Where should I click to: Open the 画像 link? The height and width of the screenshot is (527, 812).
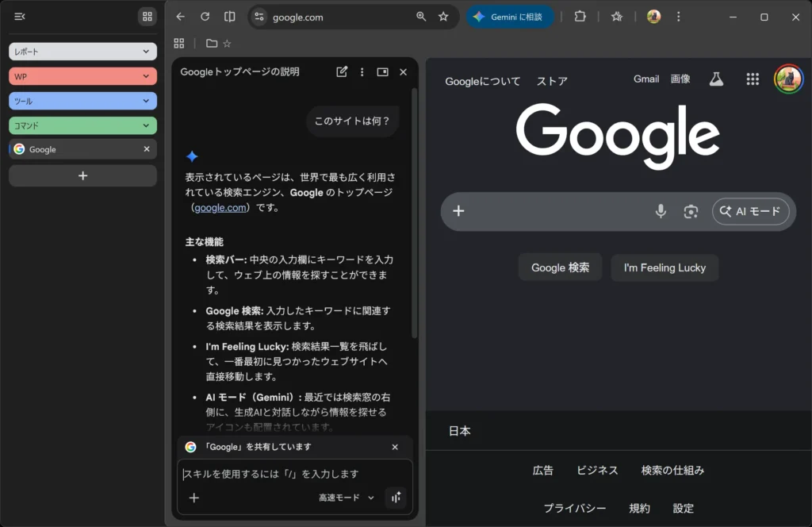point(680,79)
